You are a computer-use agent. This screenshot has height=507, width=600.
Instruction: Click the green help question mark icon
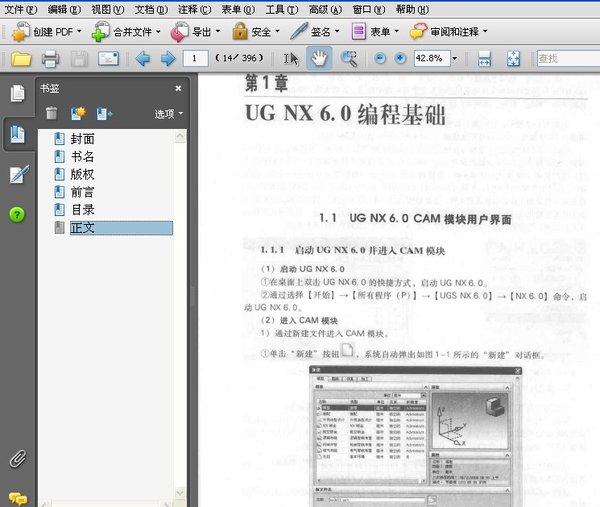click(17, 215)
